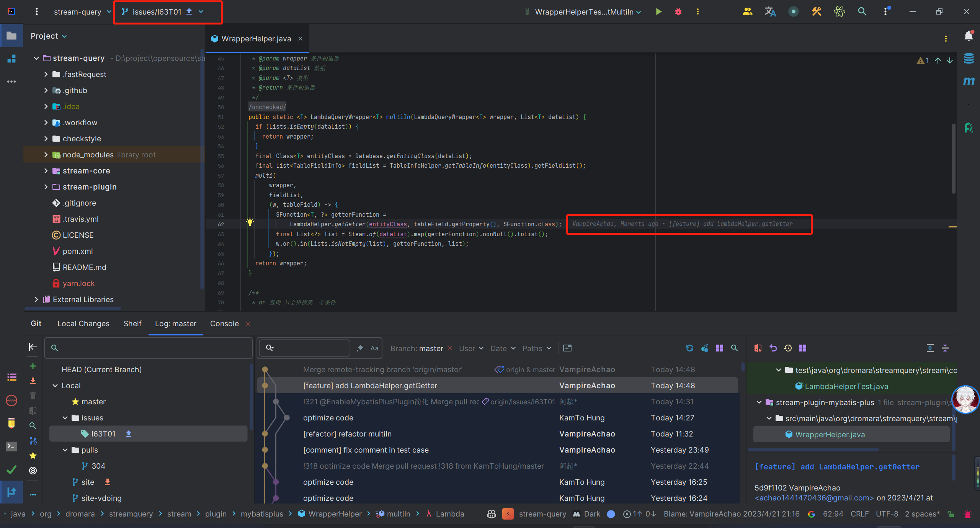Expand the stream-core module folder

46,171
